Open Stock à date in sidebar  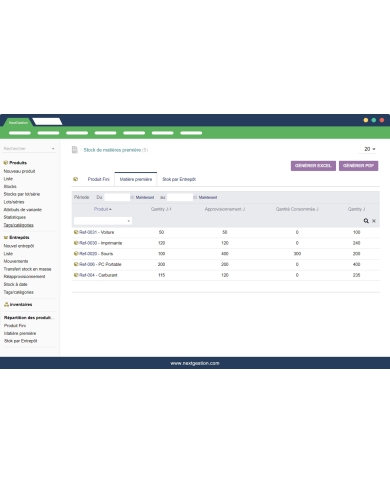(x=16, y=284)
